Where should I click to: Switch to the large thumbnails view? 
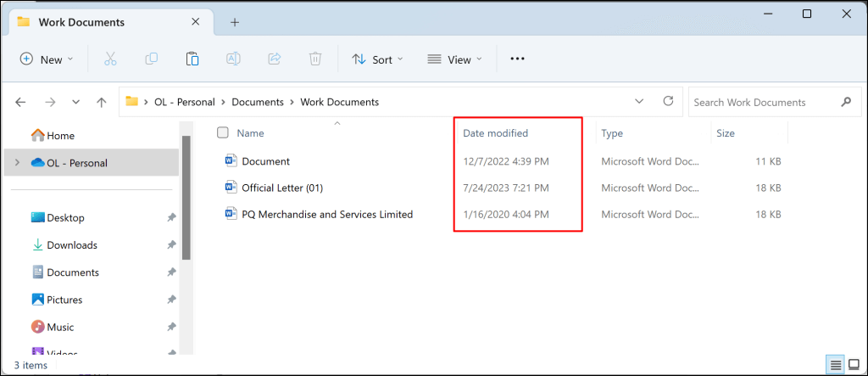pos(854,365)
